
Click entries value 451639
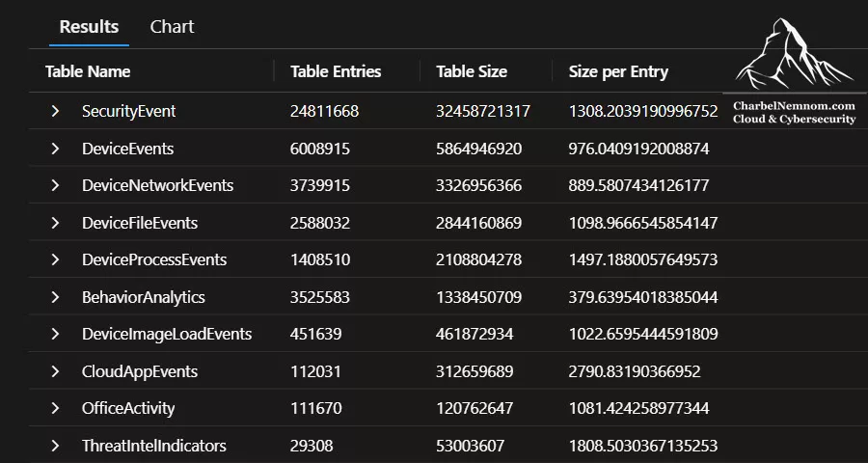(x=316, y=334)
